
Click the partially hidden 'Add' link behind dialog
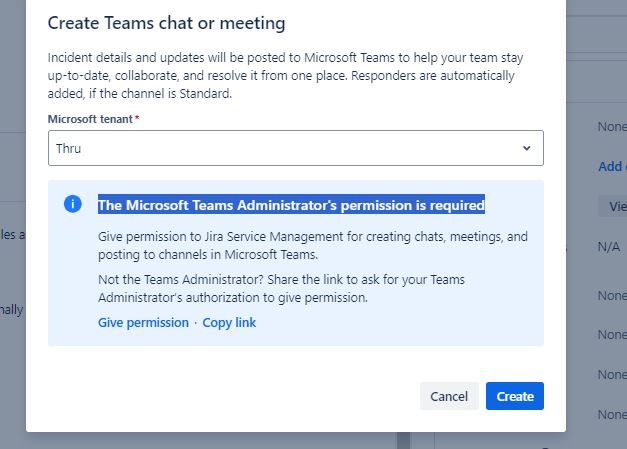[611, 166]
